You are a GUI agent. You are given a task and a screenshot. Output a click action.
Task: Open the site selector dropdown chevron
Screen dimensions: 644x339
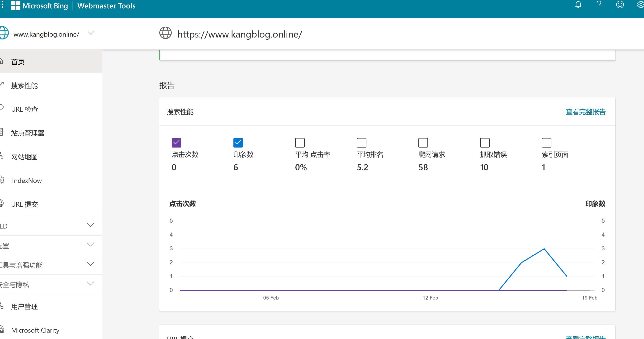pyautogui.click(x=91, y=33)
